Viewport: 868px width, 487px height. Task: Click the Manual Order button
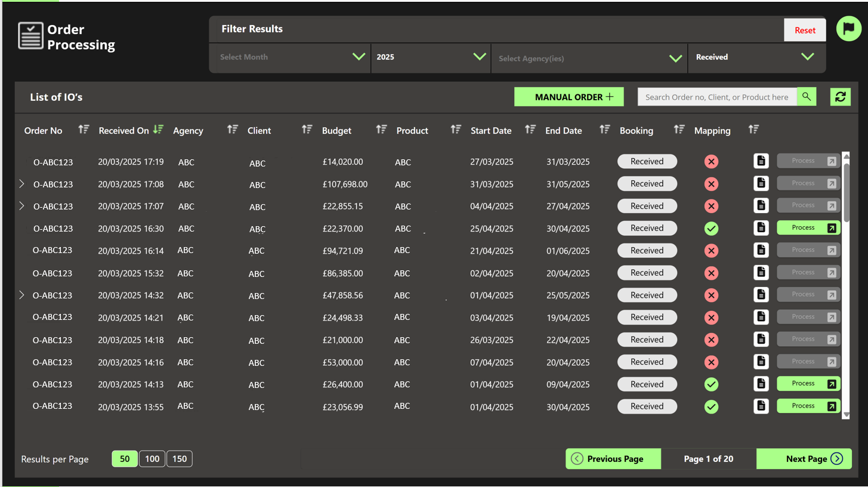[x=569, y=97]
